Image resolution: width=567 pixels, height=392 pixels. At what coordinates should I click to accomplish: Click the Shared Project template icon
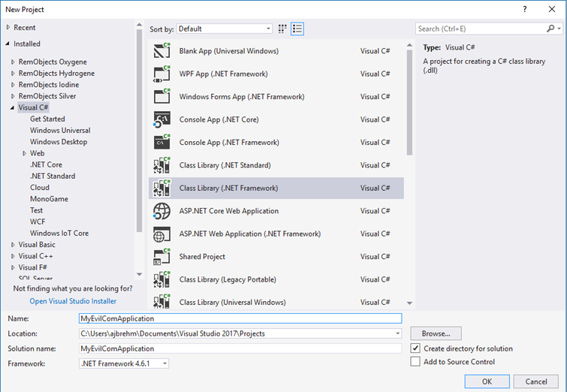tap(162, 257)
